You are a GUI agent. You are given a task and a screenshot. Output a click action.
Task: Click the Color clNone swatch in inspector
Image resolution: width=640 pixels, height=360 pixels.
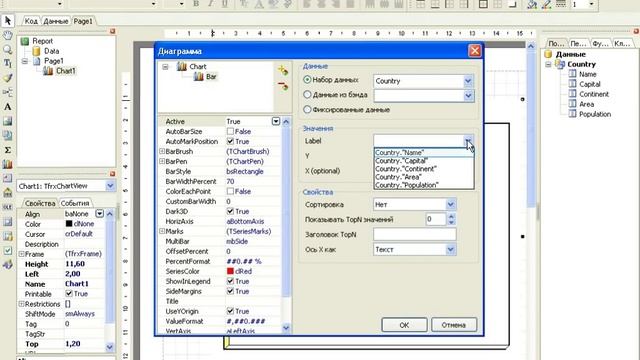coord(69,224)
